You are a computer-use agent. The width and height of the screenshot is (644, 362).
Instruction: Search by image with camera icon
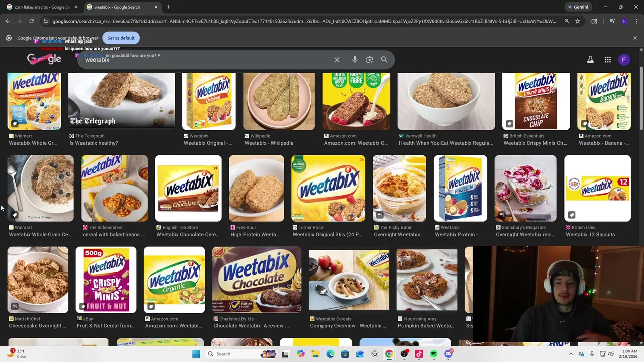pyautogui.click(x=370, y=60)
